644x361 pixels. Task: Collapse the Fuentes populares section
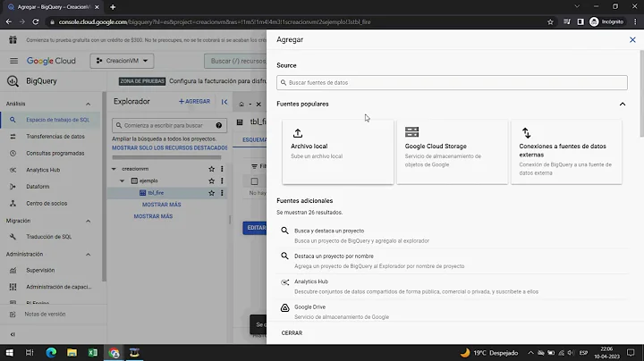(x=623, y=105)
